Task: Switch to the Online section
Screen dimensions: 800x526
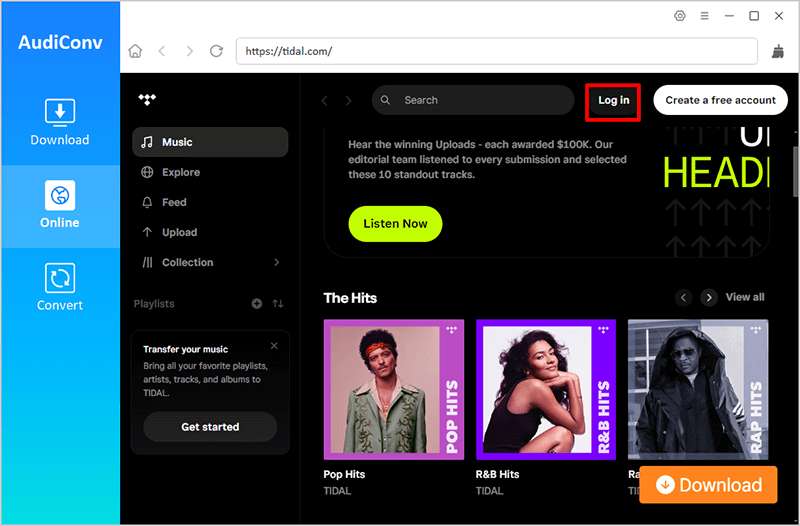Action: [x=60, y=205]
